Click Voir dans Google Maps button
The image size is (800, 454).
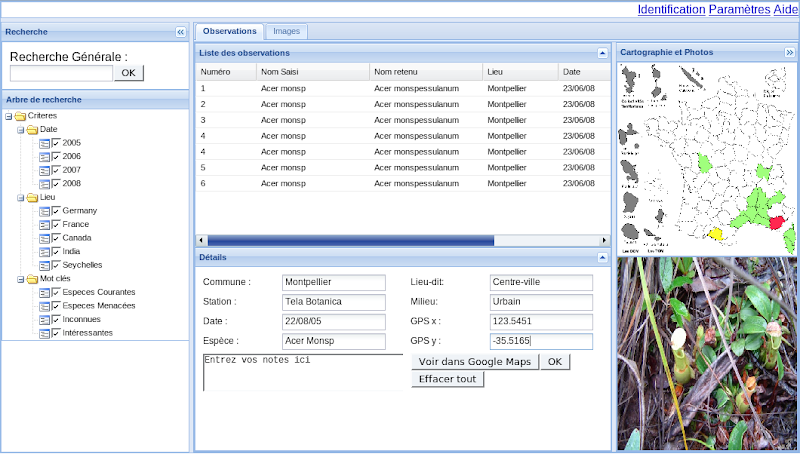tap(475, 362)
